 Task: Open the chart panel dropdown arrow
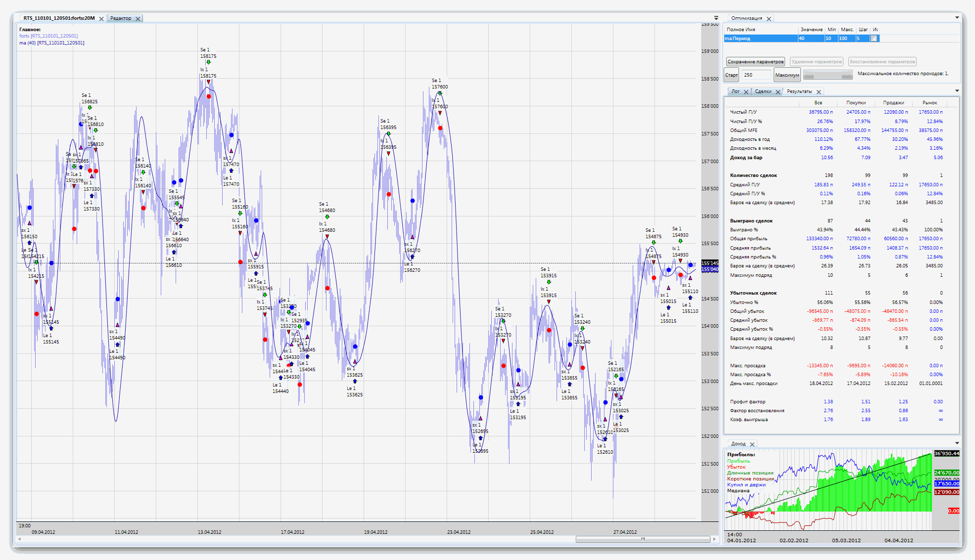[x=716, y=18]
